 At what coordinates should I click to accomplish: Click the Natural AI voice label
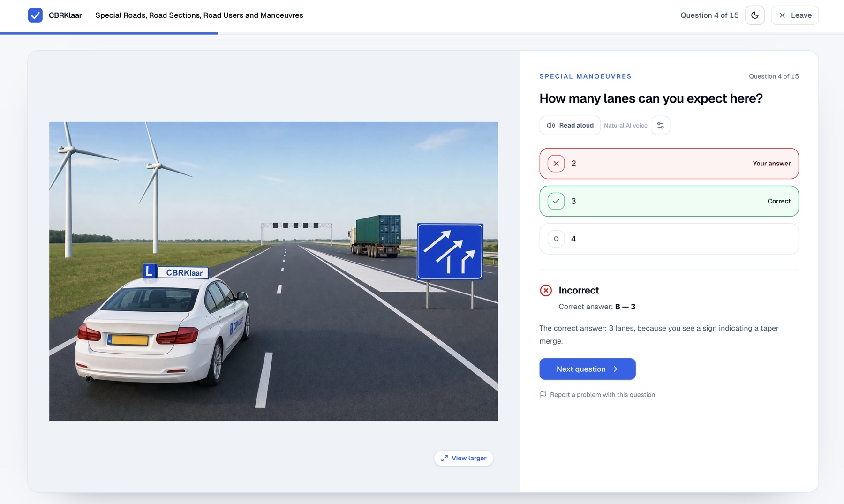tap(625, 126)
